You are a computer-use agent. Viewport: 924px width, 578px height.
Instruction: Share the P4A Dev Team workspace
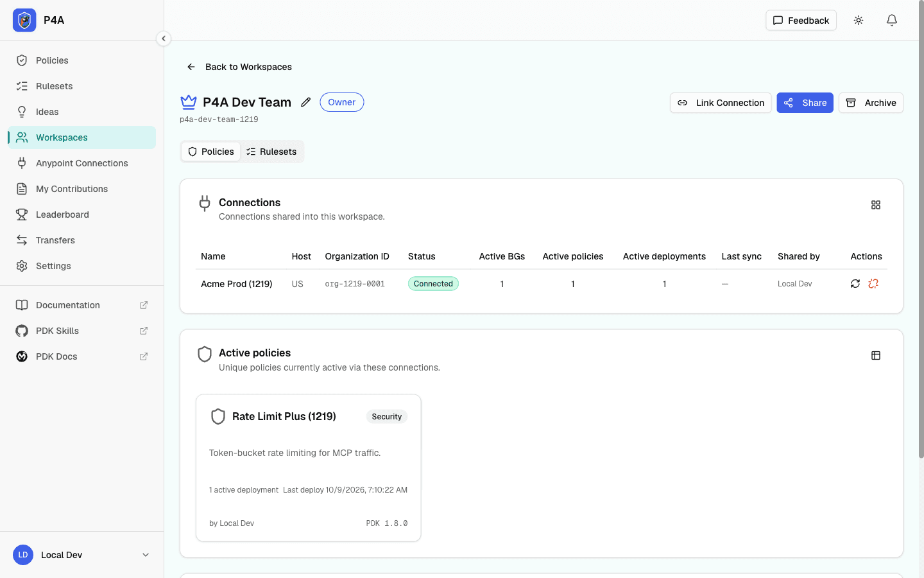(x=805, y=103)
